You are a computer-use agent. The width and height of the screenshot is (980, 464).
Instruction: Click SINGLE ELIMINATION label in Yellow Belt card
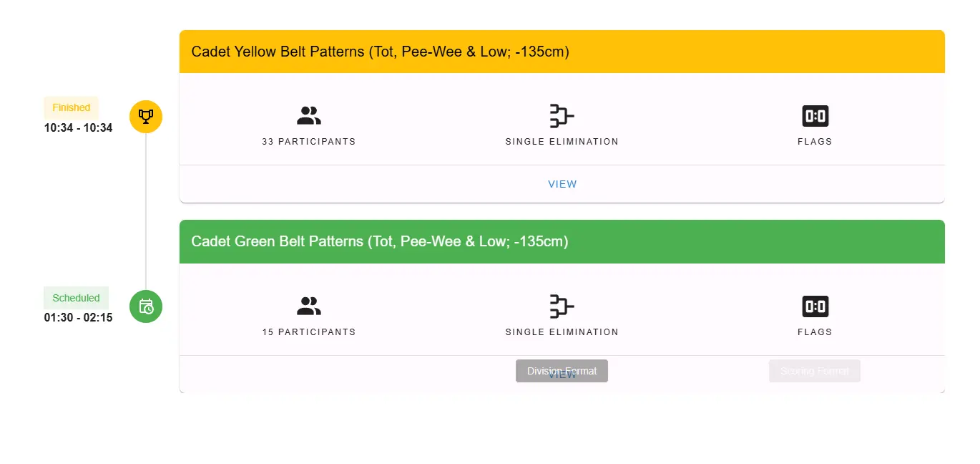pos(562,142)
